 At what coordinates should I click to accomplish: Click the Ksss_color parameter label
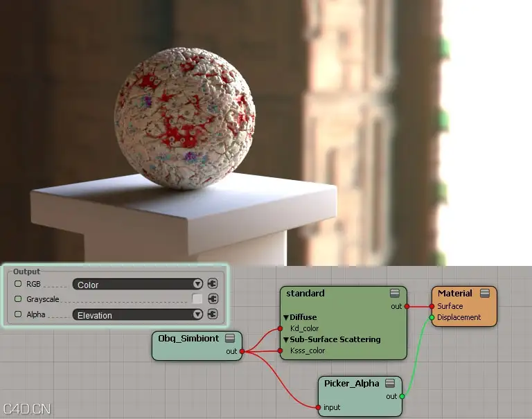click(308, 350)
